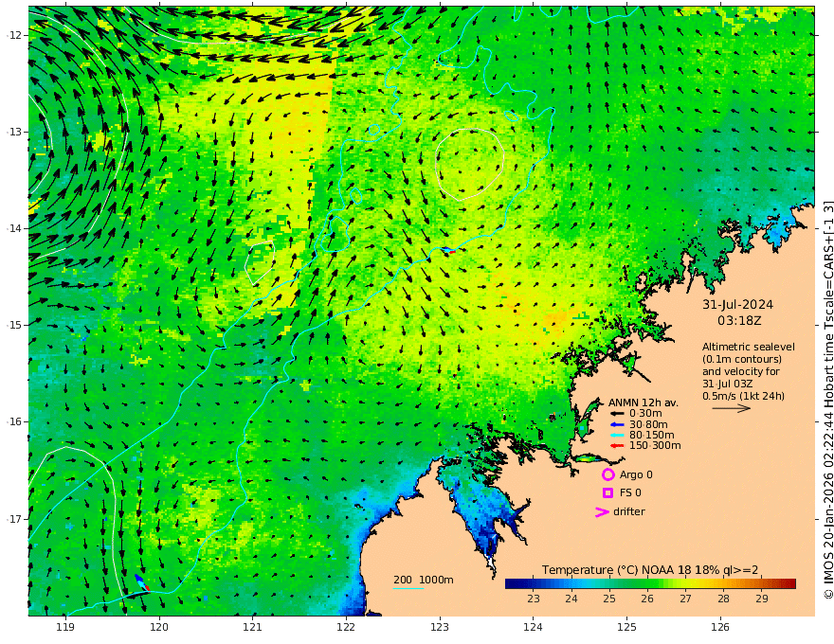The width and height of the screenshot is (834, 644).
Task: Click the 26 degree green area of colorbar
Action: coord(647,583)
